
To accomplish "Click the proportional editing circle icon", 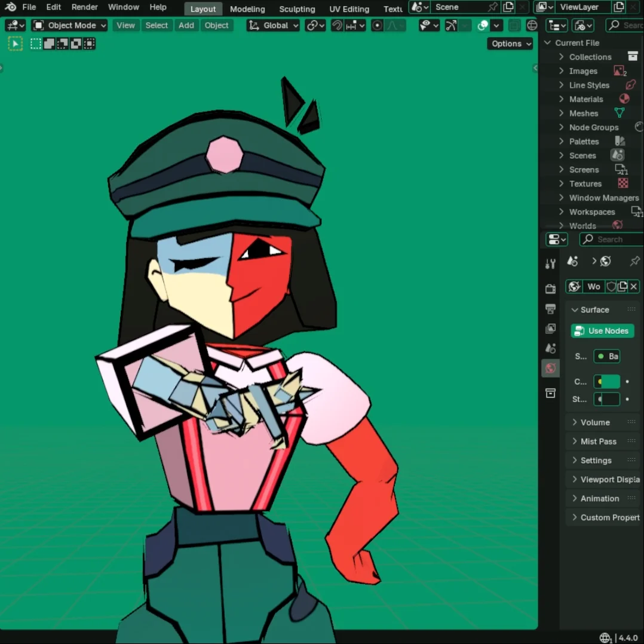I will 377,25.
